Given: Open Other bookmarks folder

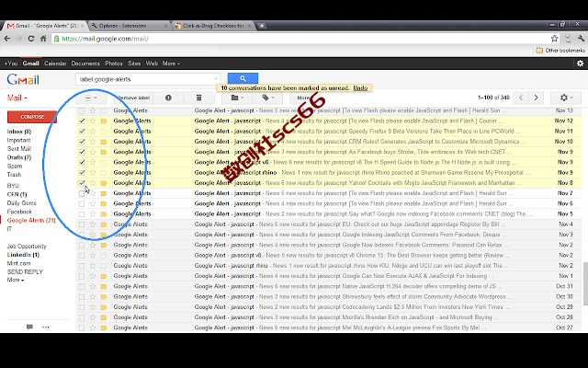Looking at the screenshot, I should pyautogui.click(x=560, y=51).
